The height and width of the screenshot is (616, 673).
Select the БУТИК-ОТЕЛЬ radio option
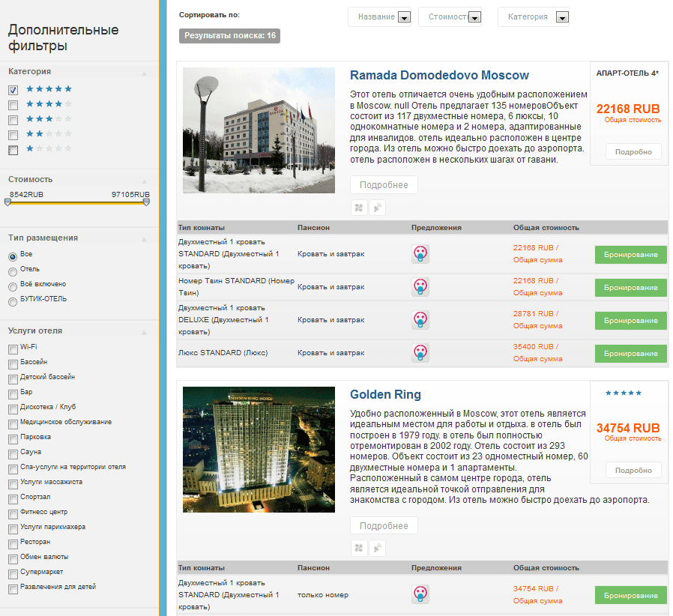tap(13, 302)
